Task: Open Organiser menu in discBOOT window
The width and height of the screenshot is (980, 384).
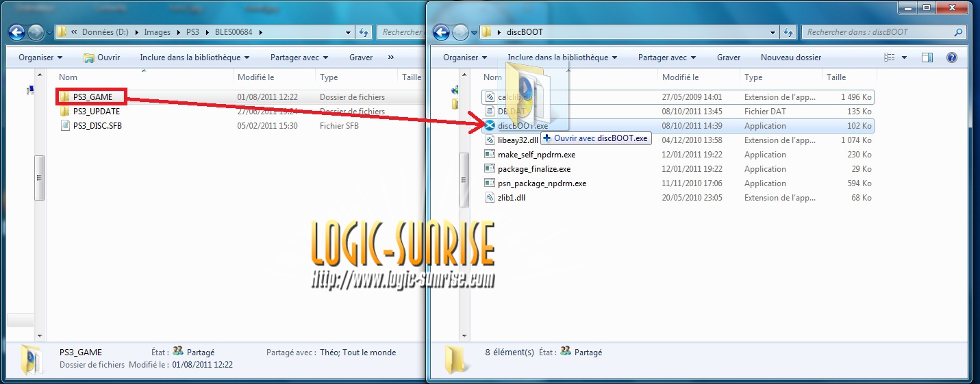Action: pos(465,57)
